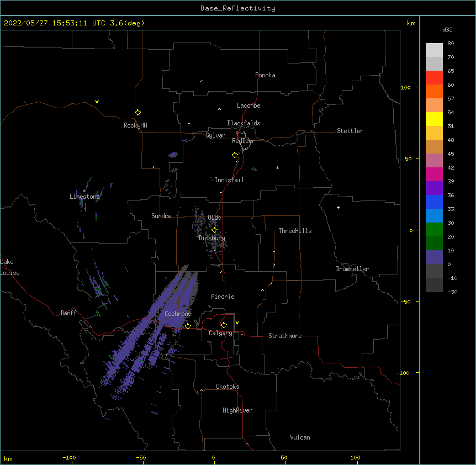Click the dBZ legend heading
476x465 pixels.
pos(447,30)
